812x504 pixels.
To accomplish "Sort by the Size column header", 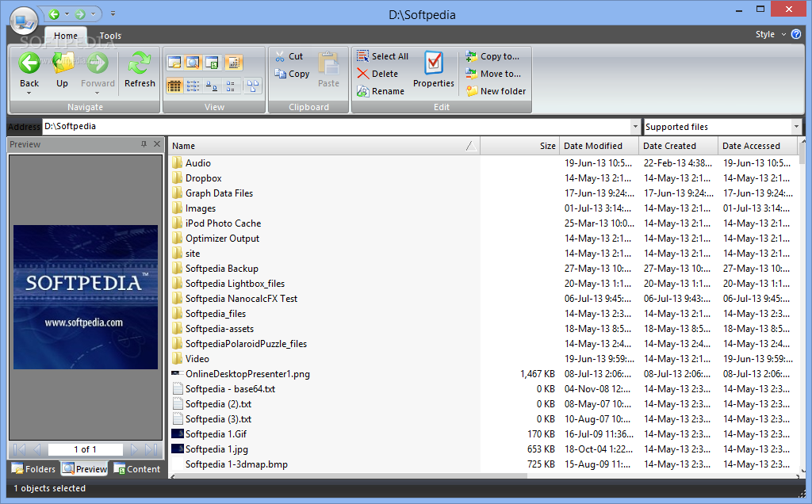I will pyautogui.click(x=519, y=146).
